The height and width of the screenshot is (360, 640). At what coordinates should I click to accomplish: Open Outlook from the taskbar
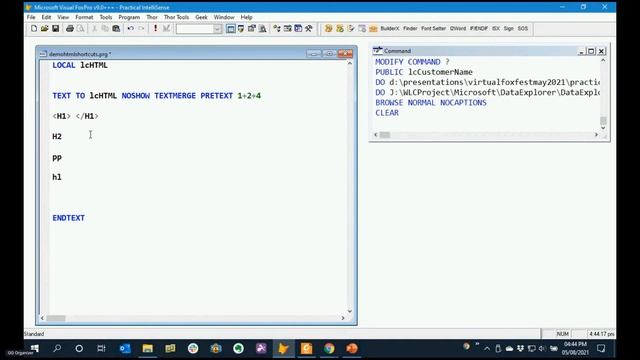[x=124, y=349]
